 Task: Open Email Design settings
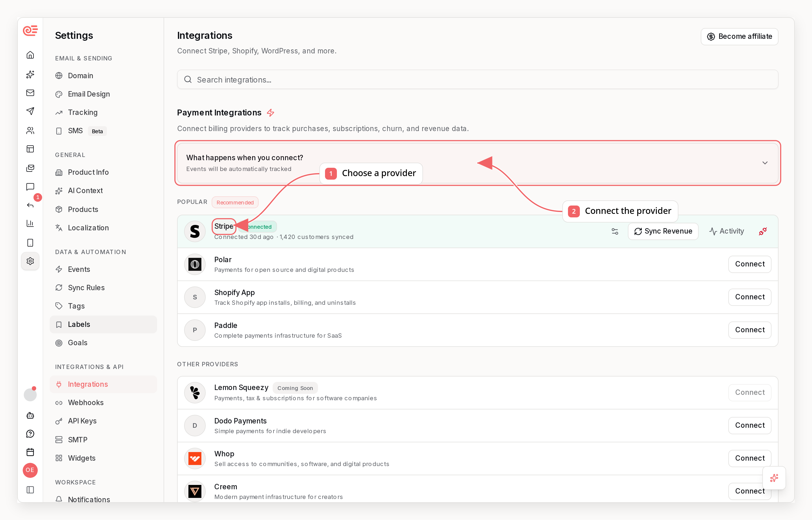point(103,94)
